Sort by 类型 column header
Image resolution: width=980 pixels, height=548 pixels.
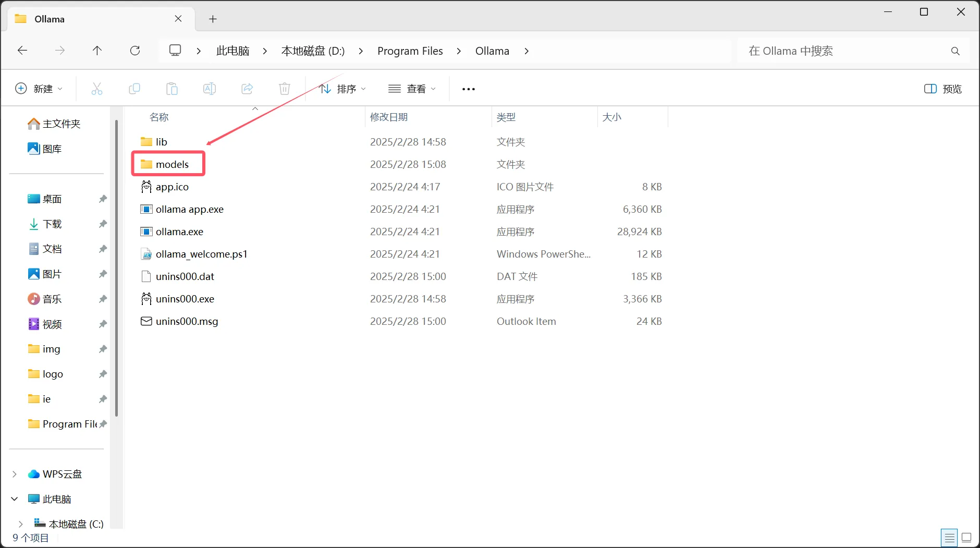[x=506, y=117]
